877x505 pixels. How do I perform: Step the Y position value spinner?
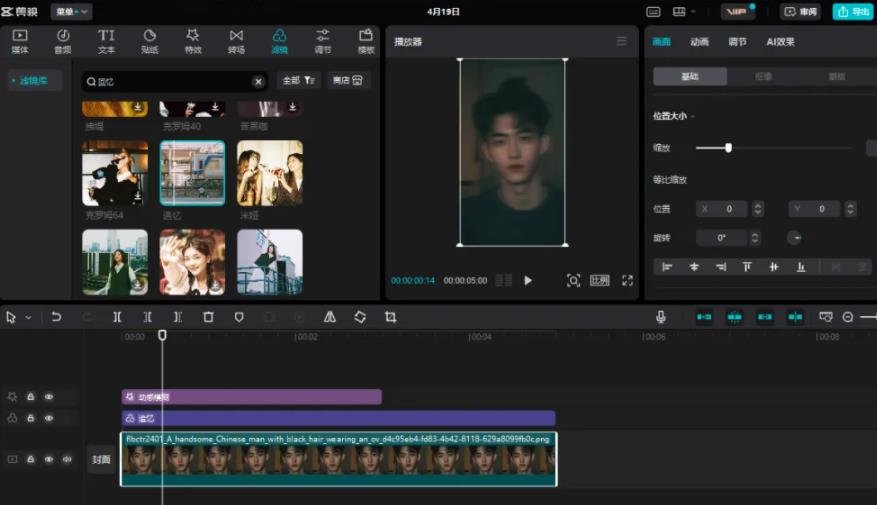(x=851, y=209)
